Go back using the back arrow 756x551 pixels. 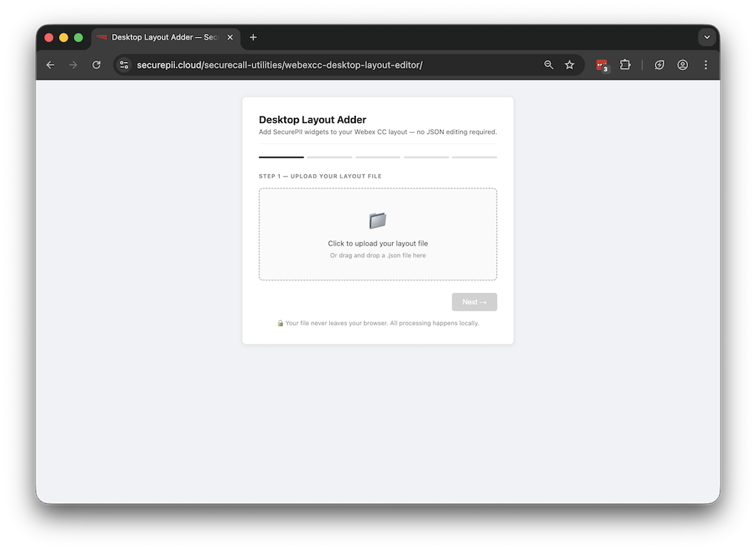pyautogui.click(x=50, y=65)
